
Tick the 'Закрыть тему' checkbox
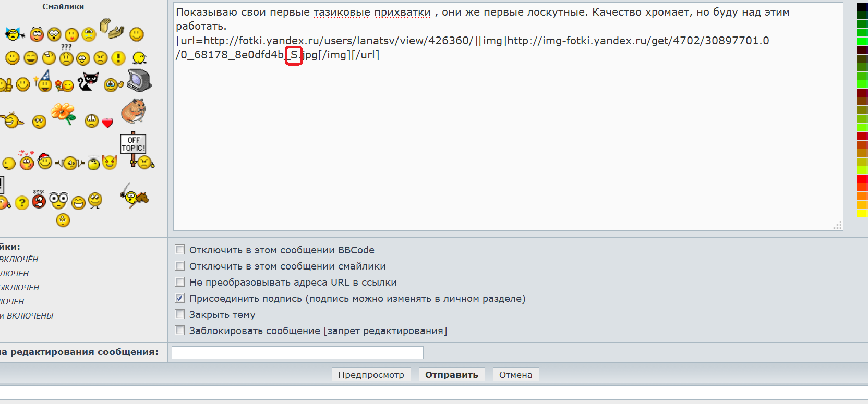(180, 314)
